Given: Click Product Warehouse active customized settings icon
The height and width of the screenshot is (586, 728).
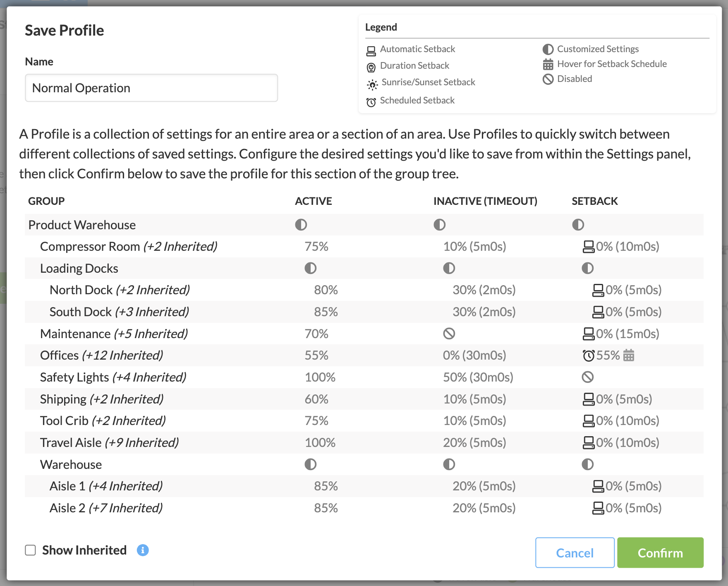Looking at the screenshot, I should coord(301,225).
